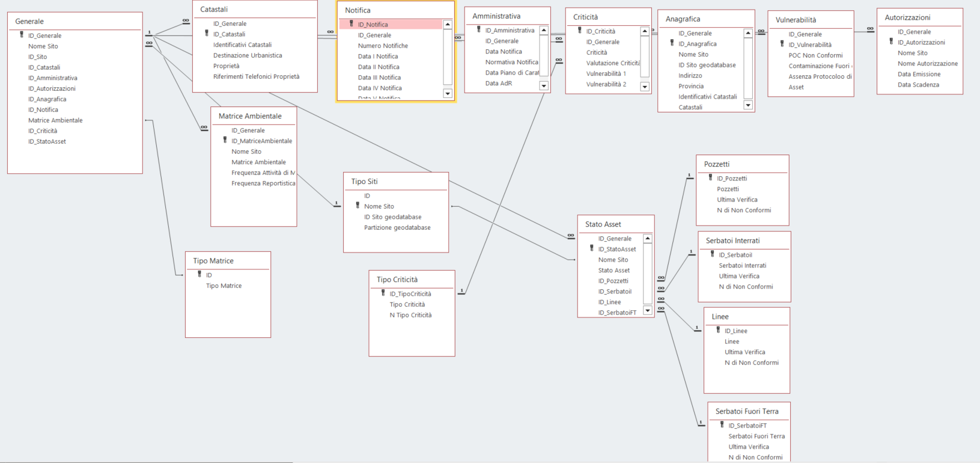Viewport: 980px width, 463px height.
Task: Click the primary key icon beside ID_Generale in Generale table
Action: 22,35
